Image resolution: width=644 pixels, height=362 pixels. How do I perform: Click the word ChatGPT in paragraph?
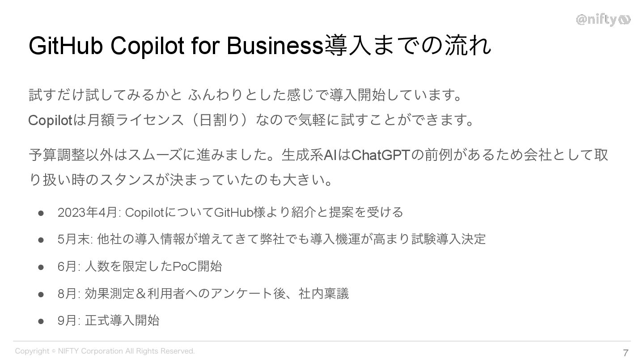click(381, 155)
